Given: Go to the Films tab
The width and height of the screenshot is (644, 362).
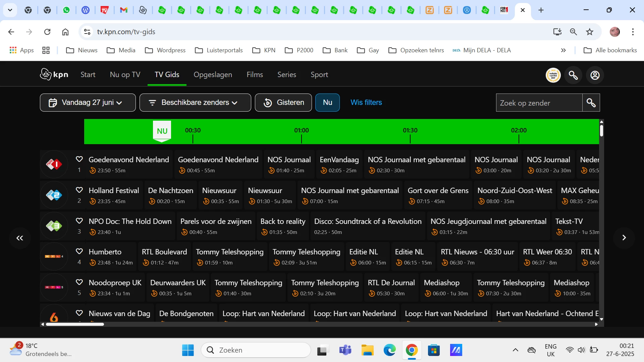Looking at the screenshot, I should (255, 74).
